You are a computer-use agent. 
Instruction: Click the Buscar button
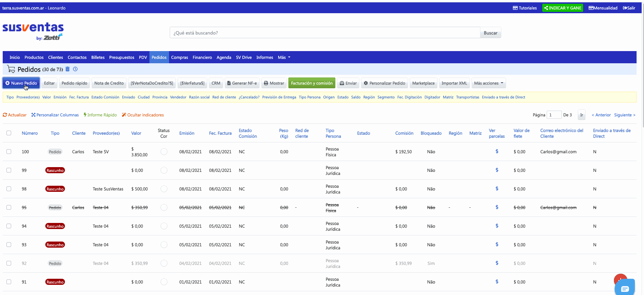click(x=491, y=33)
